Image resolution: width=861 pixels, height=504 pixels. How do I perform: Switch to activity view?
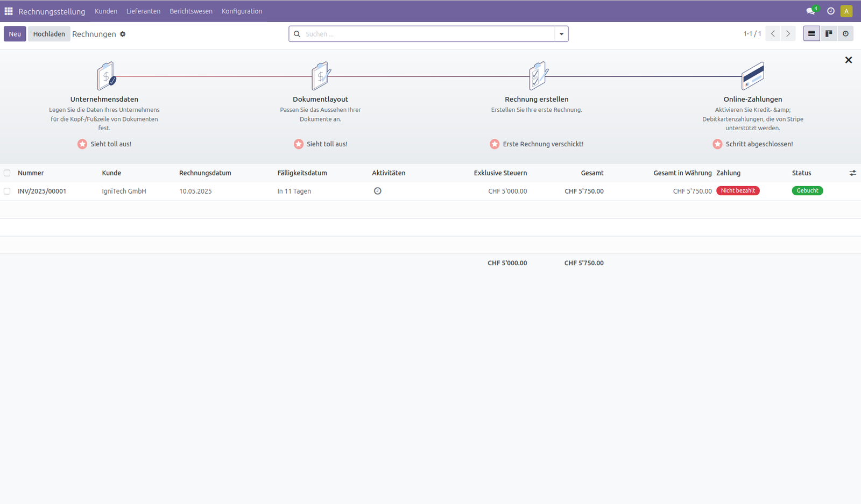(x=845, y=34)
